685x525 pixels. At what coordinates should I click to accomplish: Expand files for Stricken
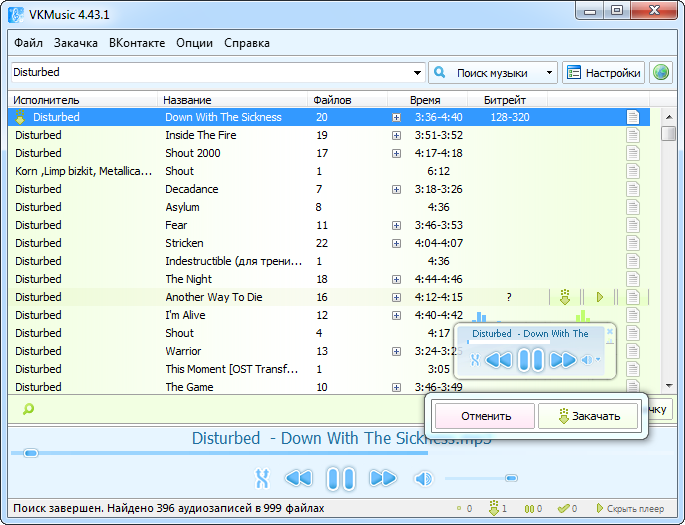point(396,243)
